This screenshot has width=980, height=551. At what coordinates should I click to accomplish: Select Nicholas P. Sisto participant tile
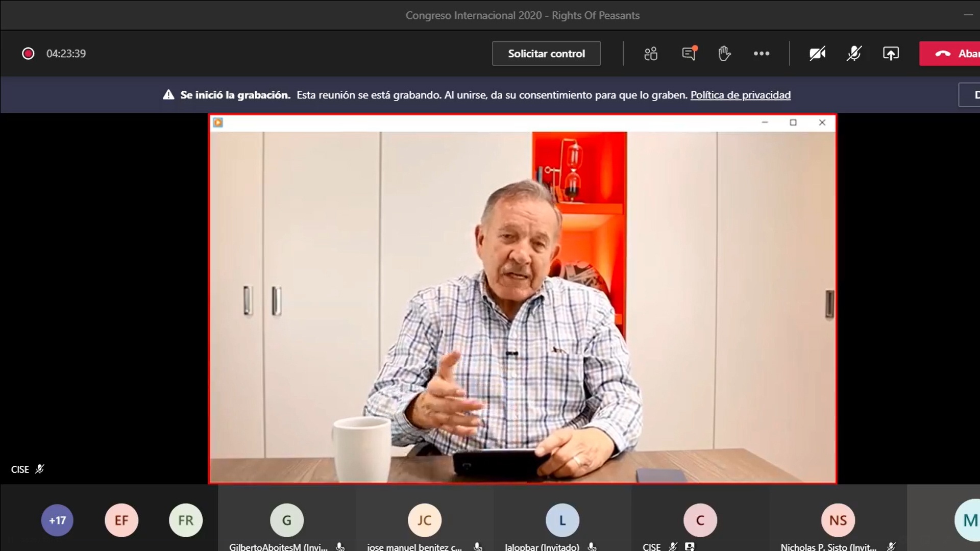click(838, 520)
